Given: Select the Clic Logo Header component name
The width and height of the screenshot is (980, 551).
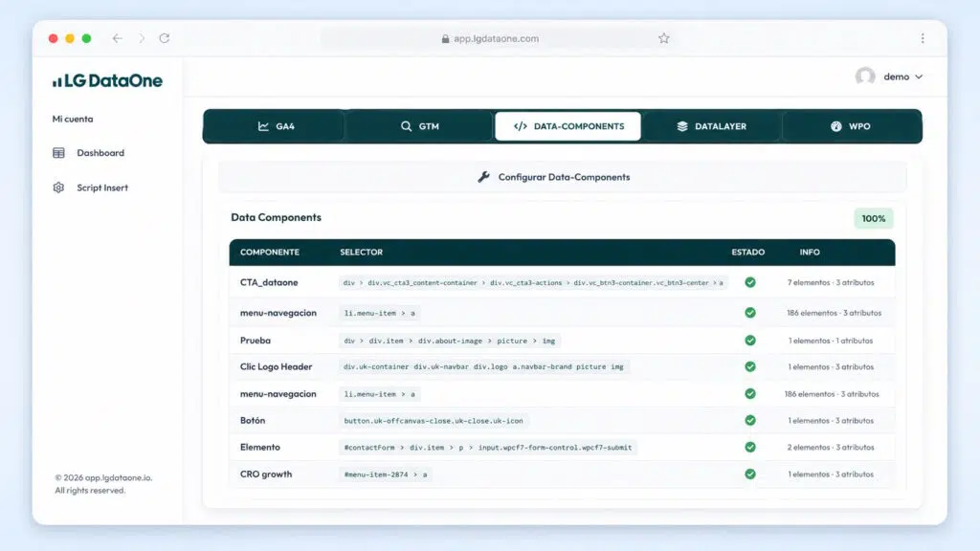Looking at the screenshot, I should pyautogui.click(x=276, y=366).
